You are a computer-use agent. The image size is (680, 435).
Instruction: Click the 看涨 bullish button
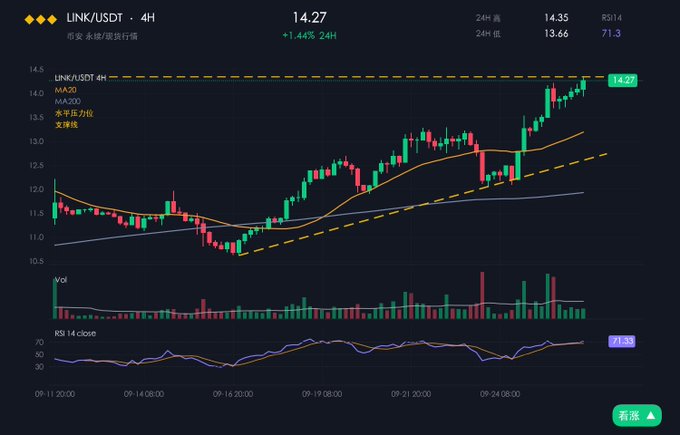pyautogui.click(x=637, y=415)
